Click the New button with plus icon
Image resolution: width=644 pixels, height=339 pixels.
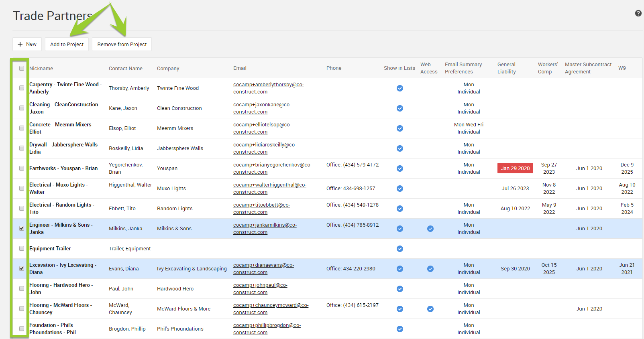click(27, 44)
